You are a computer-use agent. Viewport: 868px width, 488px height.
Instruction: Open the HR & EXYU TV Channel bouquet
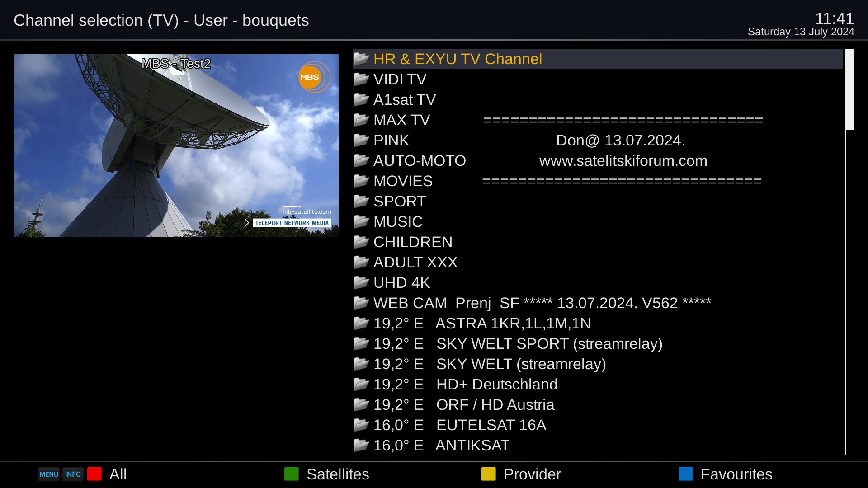(x=458, y=59)
